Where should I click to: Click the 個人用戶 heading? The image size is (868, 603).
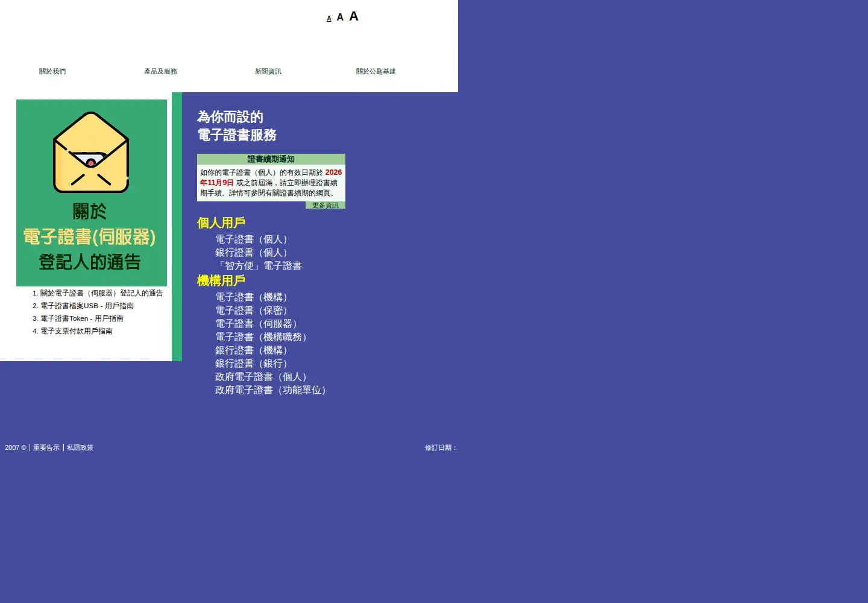(221, 223)
